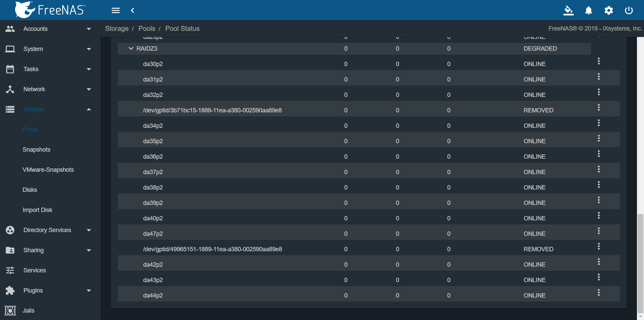Go to Pools breadcrumb link
Image resolution: width=644 pixels, height=320 pixels.
pos(147,29)
